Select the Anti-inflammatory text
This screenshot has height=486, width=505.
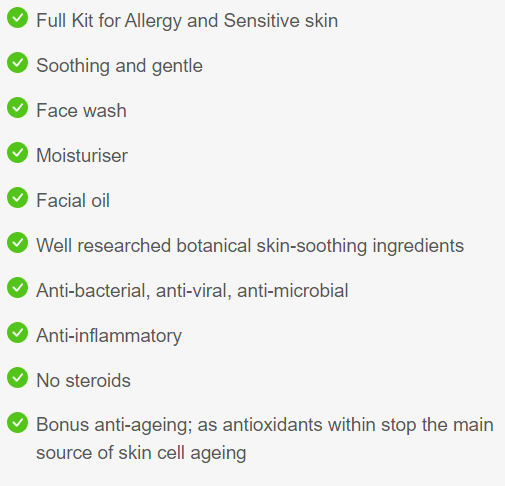[109, 336]
